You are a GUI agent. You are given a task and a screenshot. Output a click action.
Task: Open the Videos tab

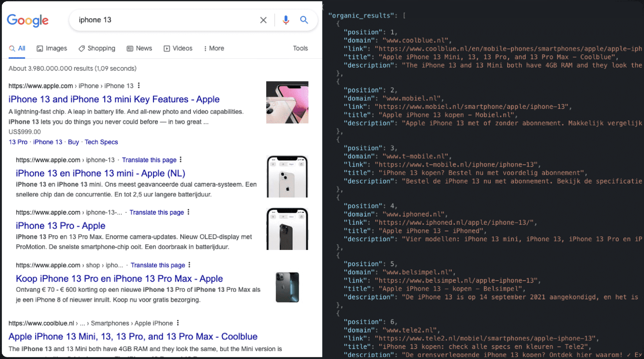tap(178, 48)
